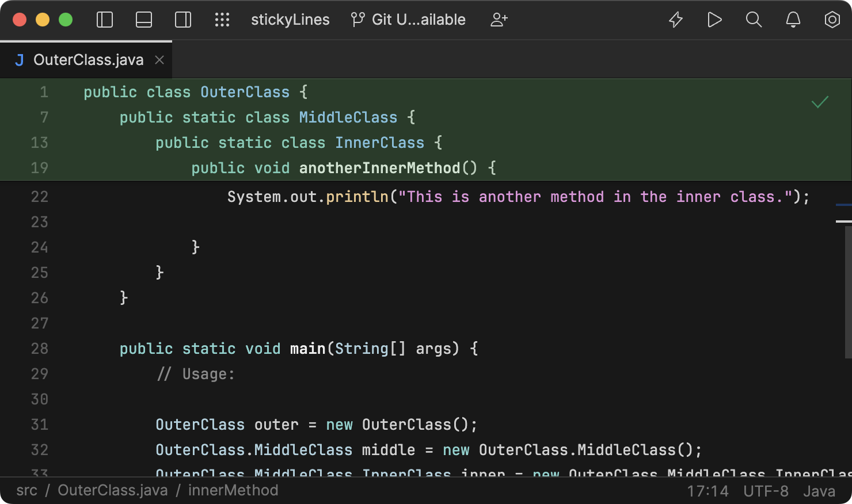Viewport: 852px width, 504px height.
Task: Open the settings gear menu
Action: 832,20
